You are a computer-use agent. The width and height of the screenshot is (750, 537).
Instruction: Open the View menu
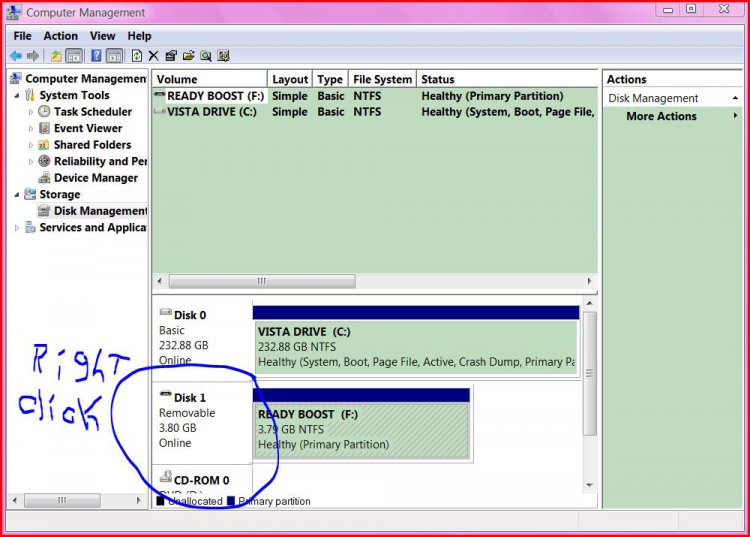[x=102, y=36]
